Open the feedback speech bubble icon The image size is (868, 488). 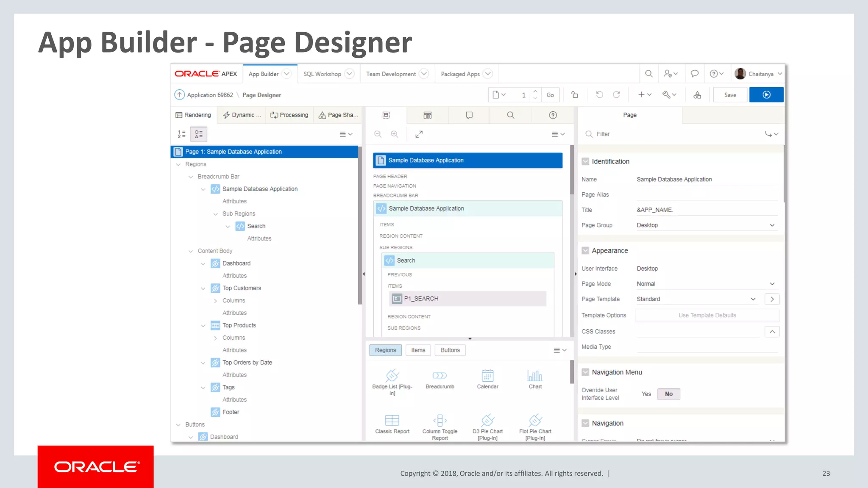click(694, 74)
